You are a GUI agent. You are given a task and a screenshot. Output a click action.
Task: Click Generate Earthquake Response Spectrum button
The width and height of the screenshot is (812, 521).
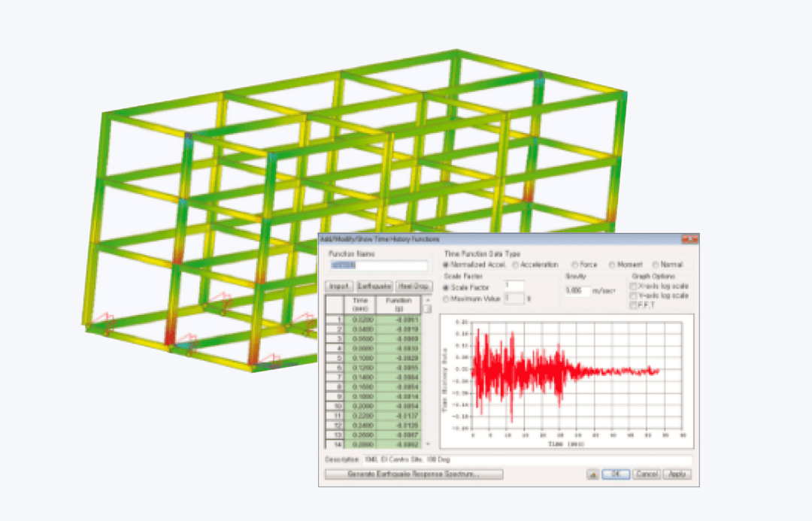coord(414,474)
